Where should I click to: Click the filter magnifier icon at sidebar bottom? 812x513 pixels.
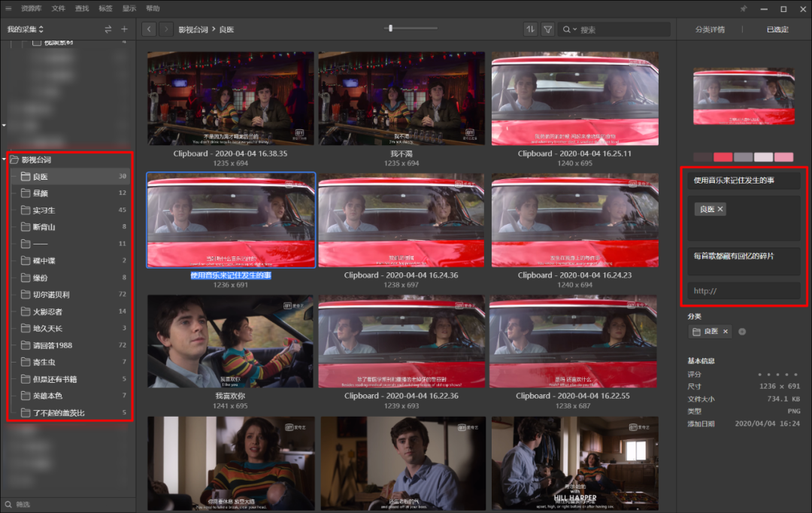click(8, 504)
